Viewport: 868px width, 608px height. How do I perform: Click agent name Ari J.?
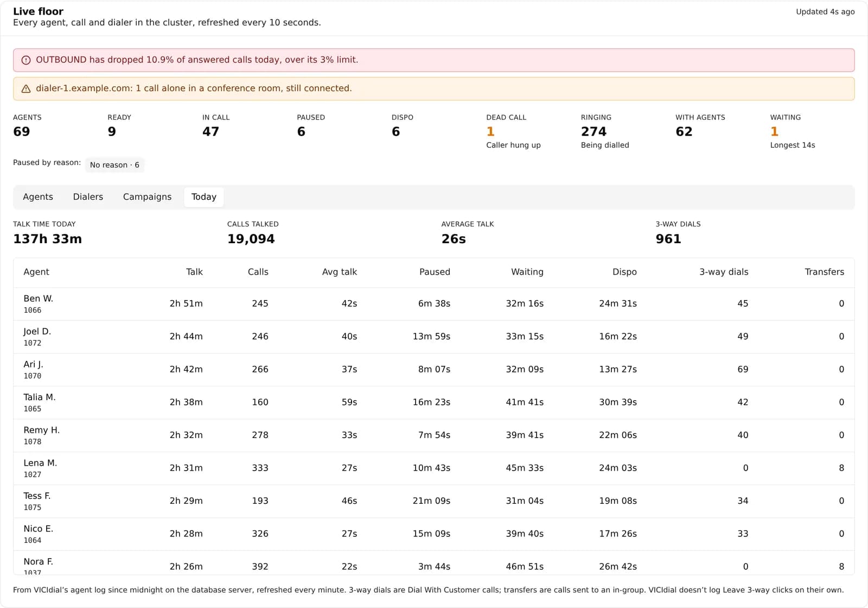pyautogui.click(x=33, y=364)
